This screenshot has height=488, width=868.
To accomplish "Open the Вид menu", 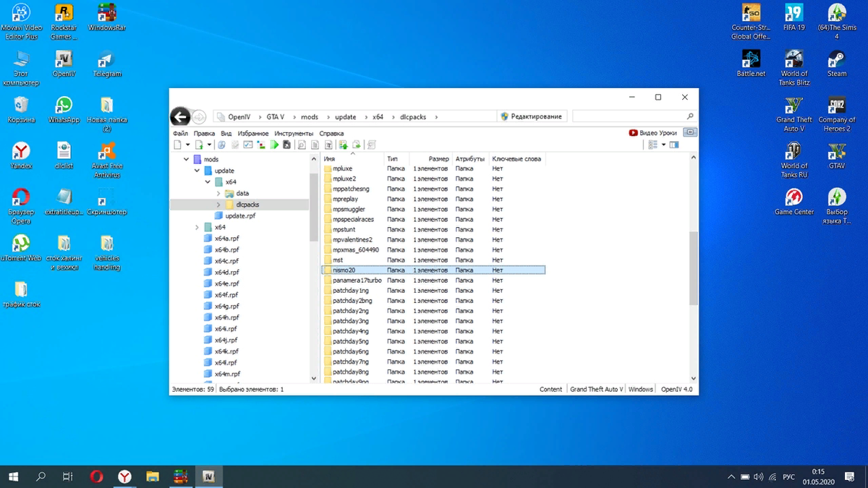I will click(x=226, y=133).
